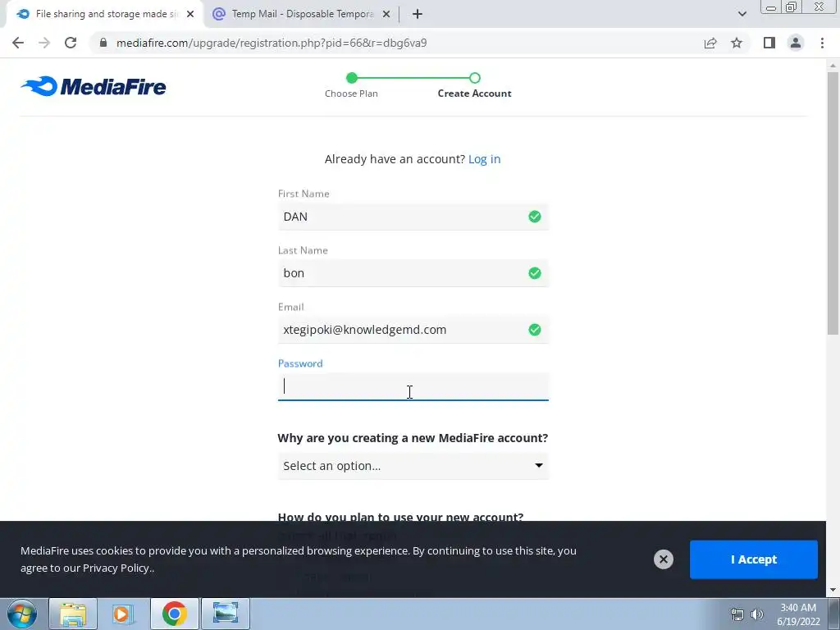Click the green checkmark beside First Name

[x=535, y=217]
